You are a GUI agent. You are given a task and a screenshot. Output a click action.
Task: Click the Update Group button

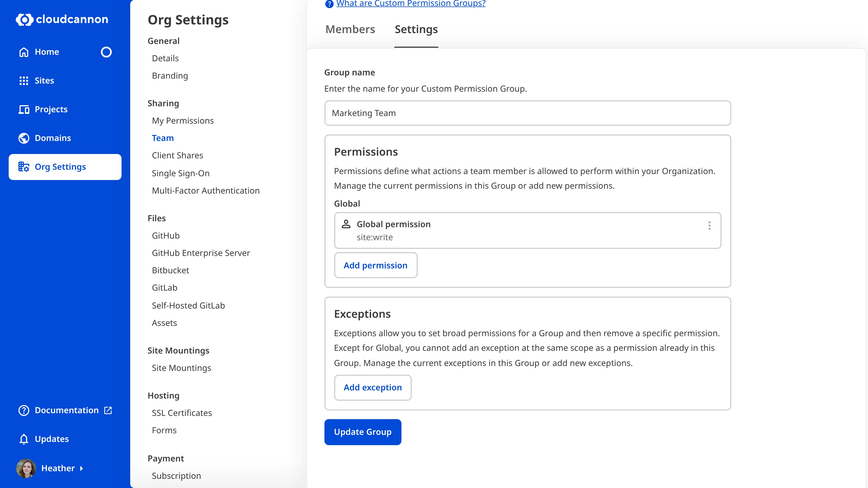click(x=363, y=432)
